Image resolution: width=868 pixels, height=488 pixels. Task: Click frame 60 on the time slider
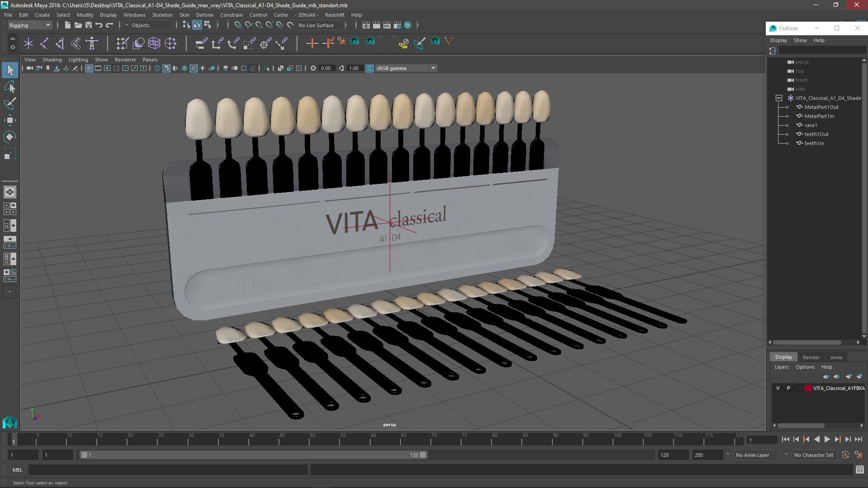pyautogui.click(x=373, y=439)
